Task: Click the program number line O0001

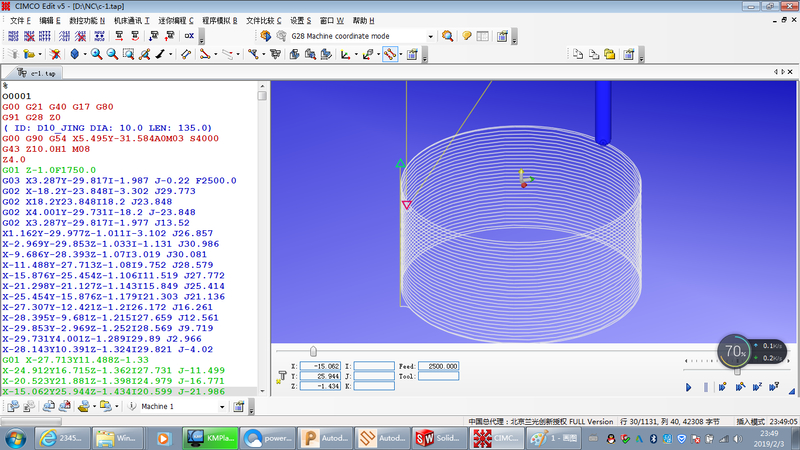Action: pyautogui.click(x=17, y=96)
